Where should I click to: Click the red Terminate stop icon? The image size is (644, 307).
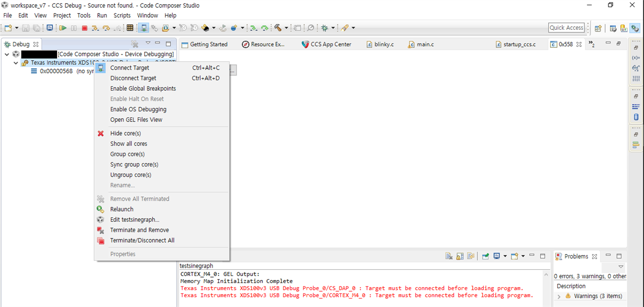click(85, 28)
